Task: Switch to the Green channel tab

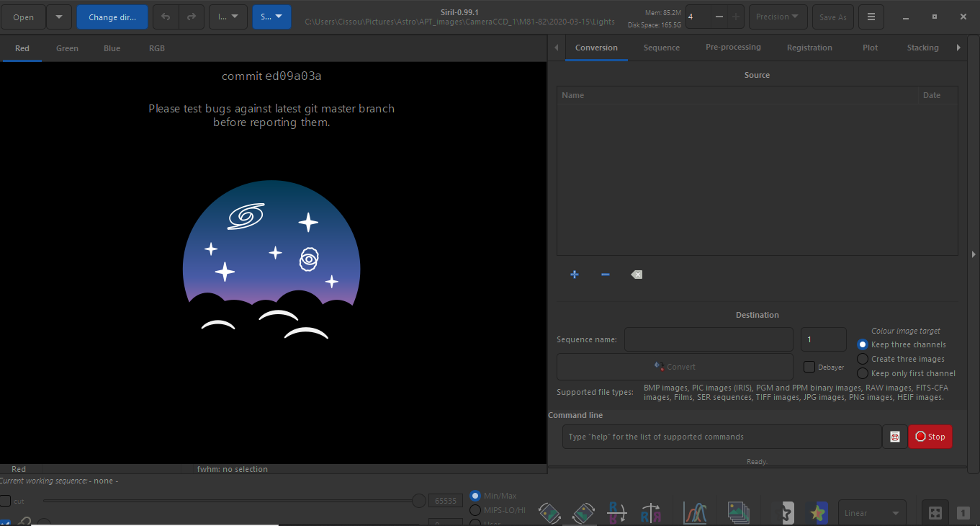Action: [67, 48]
